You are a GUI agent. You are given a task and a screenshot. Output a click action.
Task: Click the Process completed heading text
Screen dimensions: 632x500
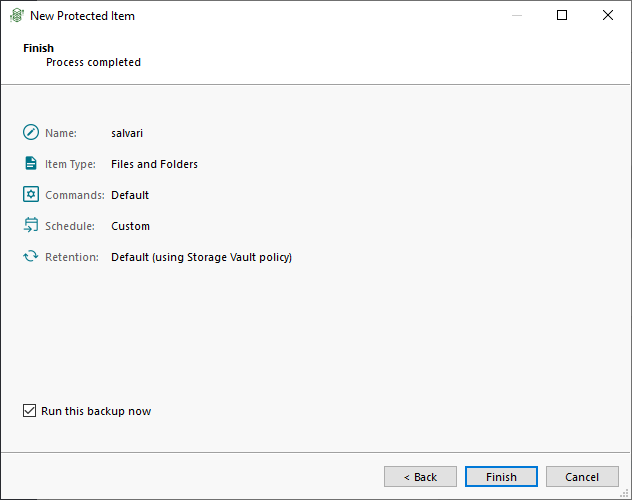coord(94,62)
